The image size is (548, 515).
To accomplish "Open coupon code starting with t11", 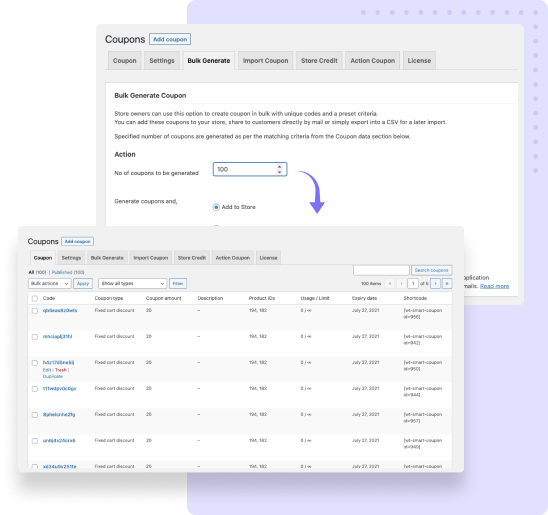I will pos(59,389).
